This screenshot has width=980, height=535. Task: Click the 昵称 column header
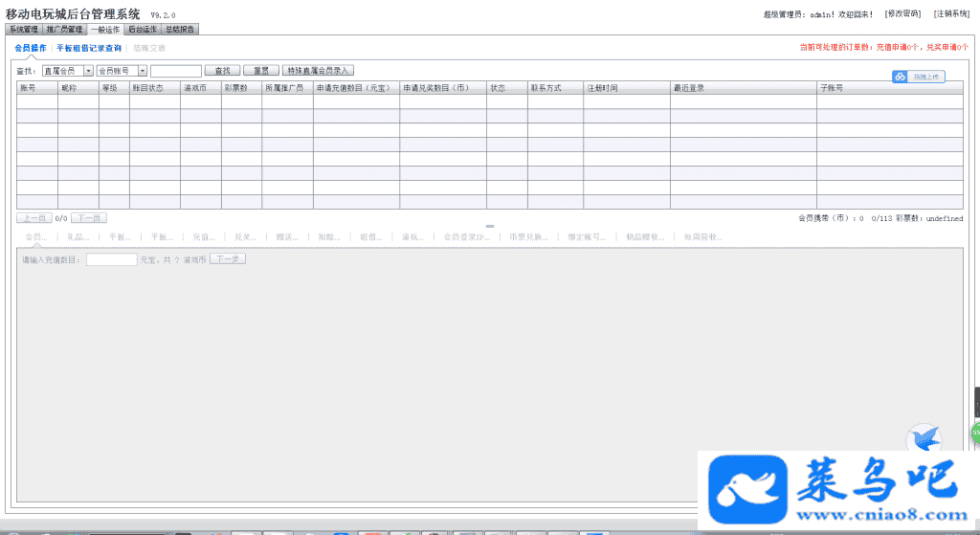click(x=78, y=88)
